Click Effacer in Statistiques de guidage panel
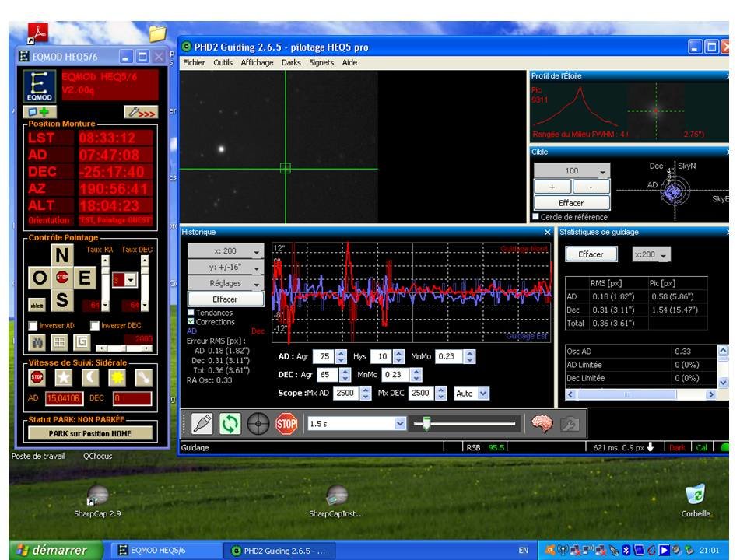This screenshot has height=560, width=747. coord(591,254)
